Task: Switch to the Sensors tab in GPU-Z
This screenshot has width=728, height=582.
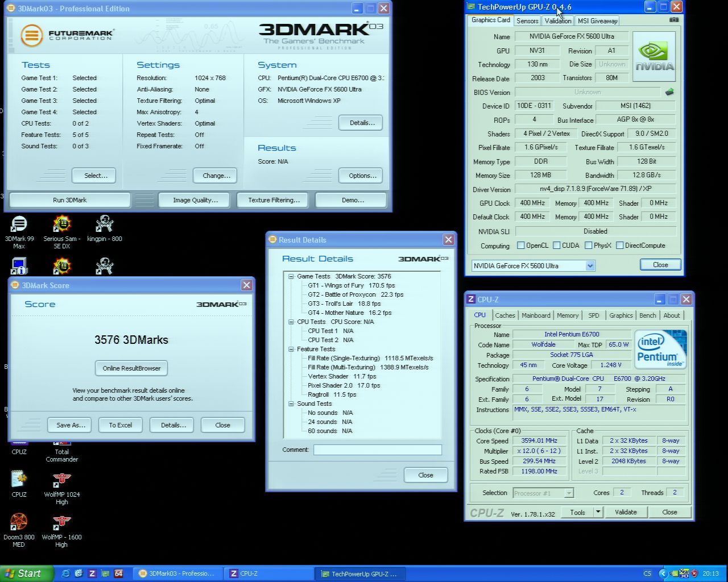Action: pos(527,20)
